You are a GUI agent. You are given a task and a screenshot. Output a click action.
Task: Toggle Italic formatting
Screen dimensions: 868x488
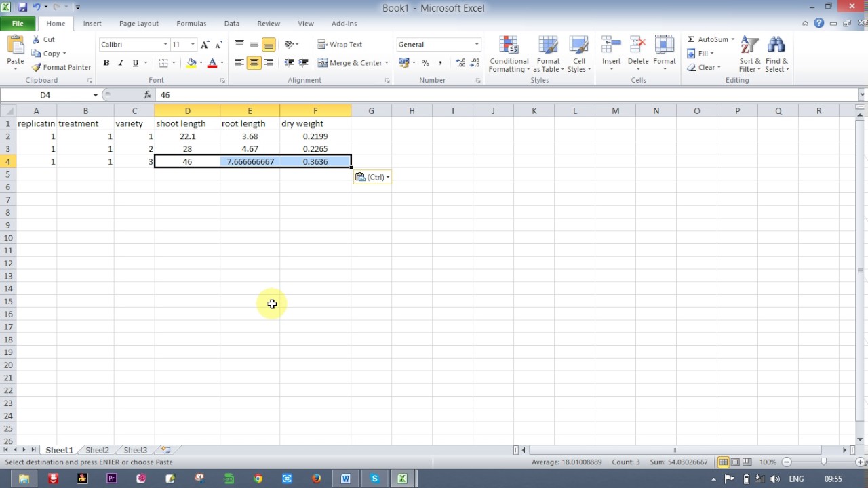point(121,63)
